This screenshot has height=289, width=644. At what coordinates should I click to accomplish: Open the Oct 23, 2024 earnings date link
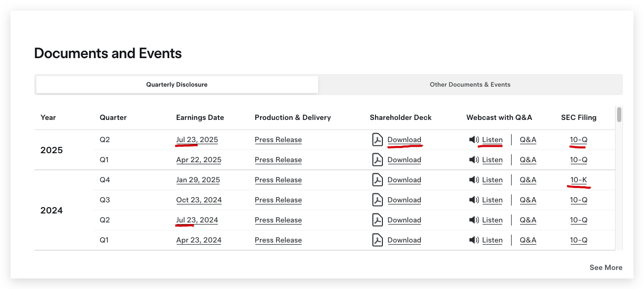coord(199,200)
